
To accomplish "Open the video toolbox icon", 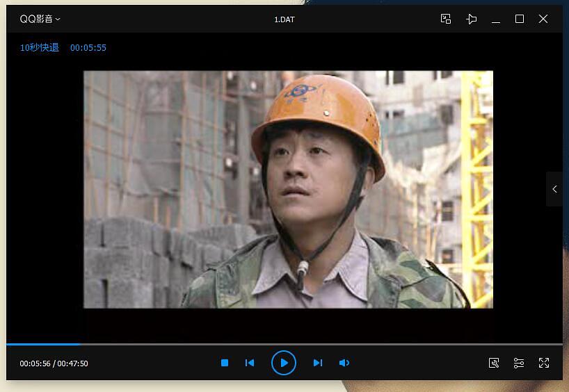I will [x=493, y=363].
